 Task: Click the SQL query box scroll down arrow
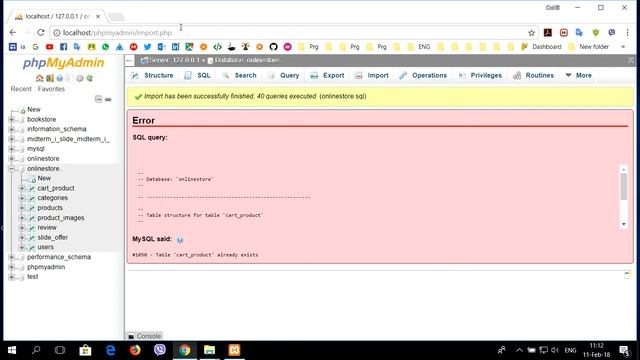tap(624, 224)
